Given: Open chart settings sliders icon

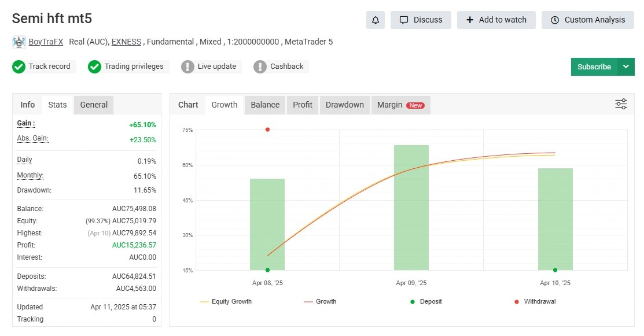Looking at the screenshot, I should pos(621,104).
